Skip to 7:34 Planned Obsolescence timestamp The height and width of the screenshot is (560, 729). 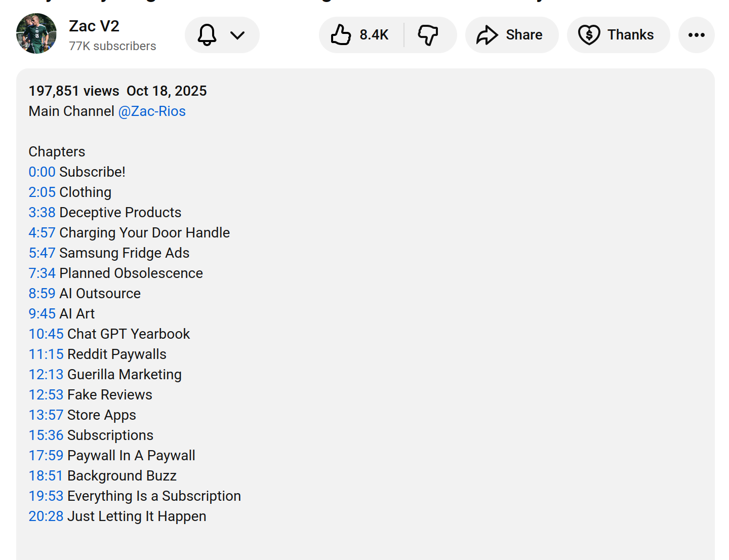pos(42,273)
